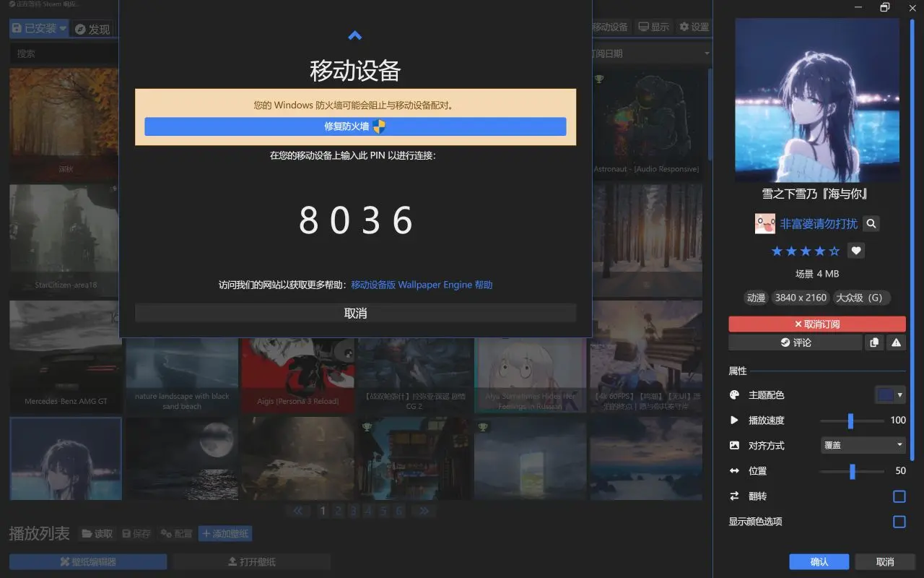
Task: Click the wallpaper preview image in sidebar
Action: [x=817, y=100]
